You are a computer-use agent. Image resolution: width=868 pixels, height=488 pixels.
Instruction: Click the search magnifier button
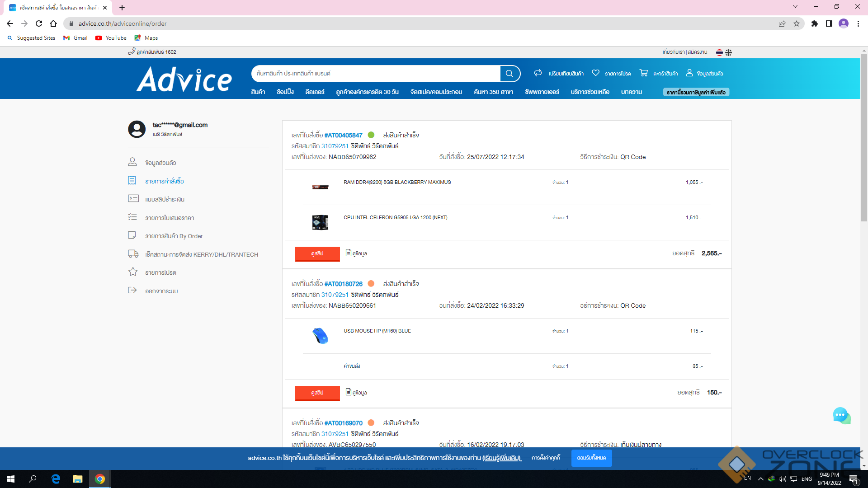pyautogui.click(x=509, y=74)
